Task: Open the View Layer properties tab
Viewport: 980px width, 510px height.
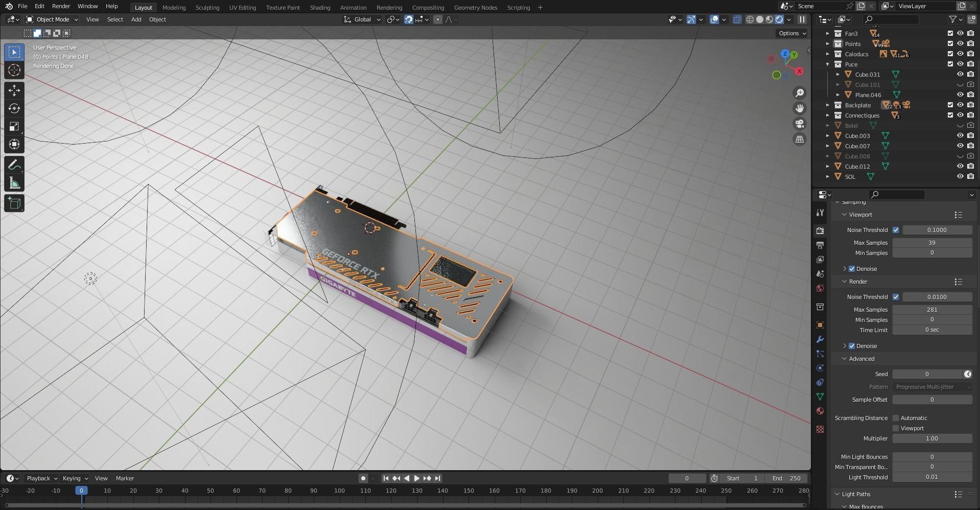Action: pyautogui.click(x=820, y=259)
